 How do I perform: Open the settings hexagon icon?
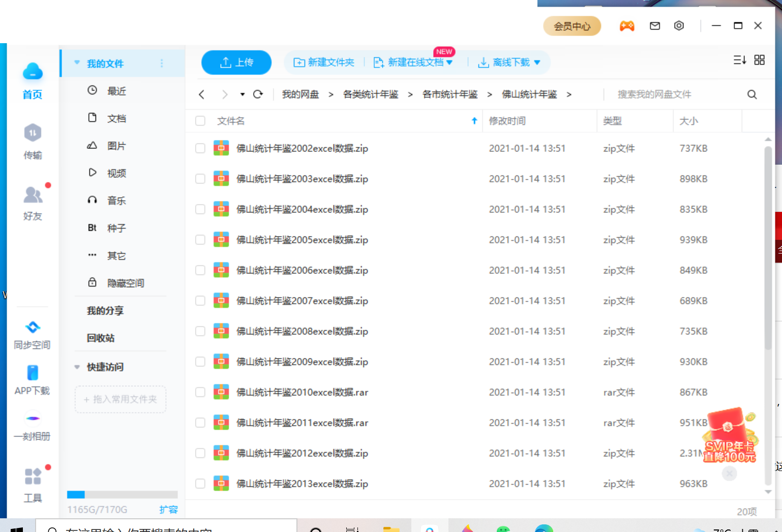[x=679, y=26]
